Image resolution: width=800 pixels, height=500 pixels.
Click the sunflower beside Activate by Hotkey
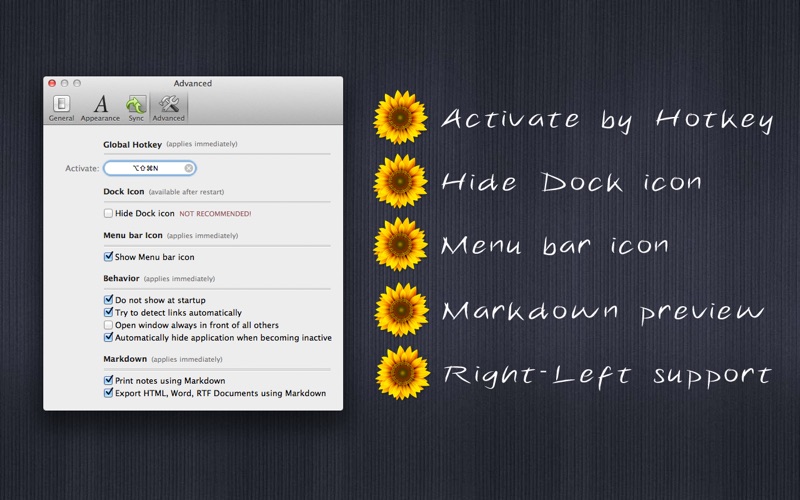tap(401, 117)
